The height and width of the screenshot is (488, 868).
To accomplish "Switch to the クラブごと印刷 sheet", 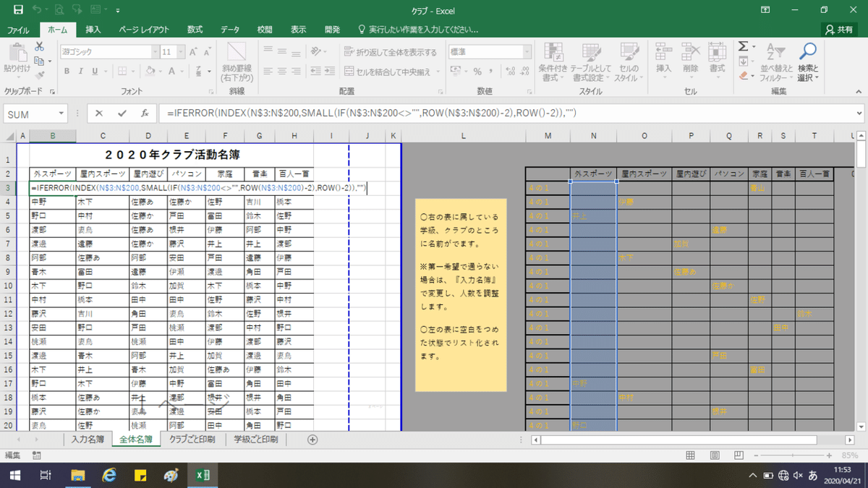I will point(192,440).
